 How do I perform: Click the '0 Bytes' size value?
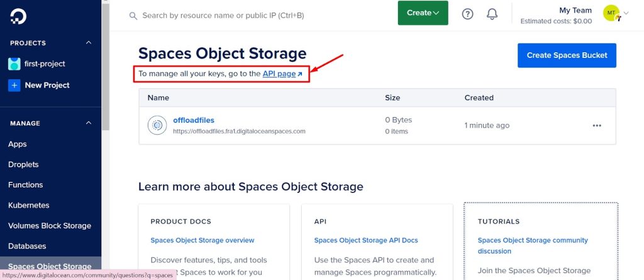coord(398,120)
